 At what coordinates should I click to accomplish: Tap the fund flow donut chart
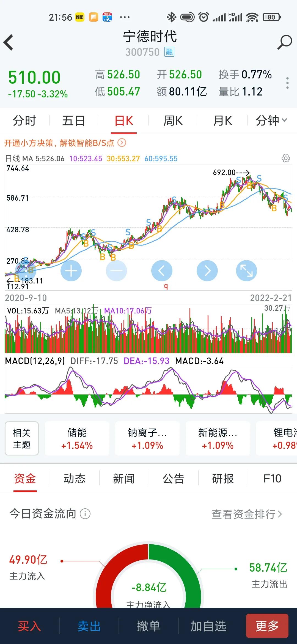[x=148, y=575]
